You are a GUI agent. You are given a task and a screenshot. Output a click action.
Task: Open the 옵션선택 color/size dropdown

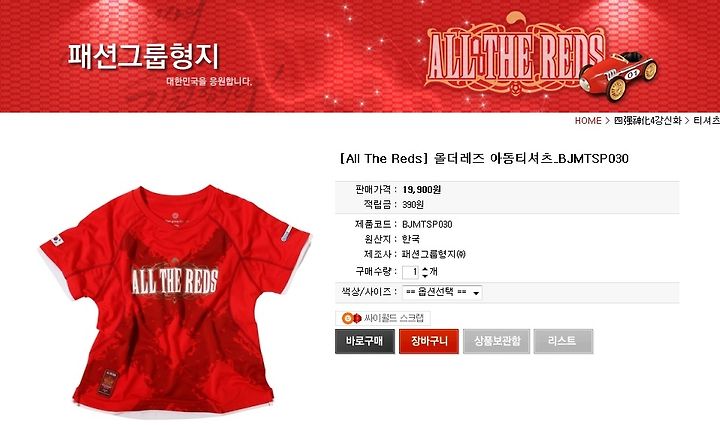pyautogui.click(x=442, y=292)
